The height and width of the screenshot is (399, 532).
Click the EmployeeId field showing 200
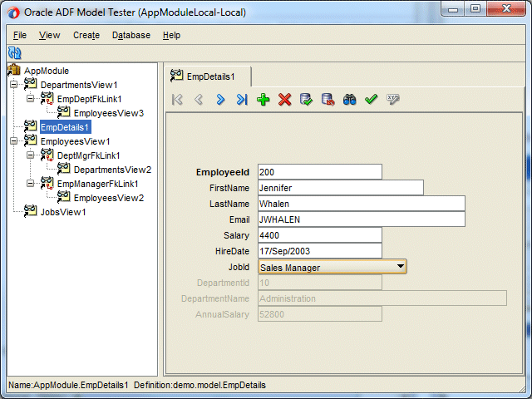click(x=320, y=172)
